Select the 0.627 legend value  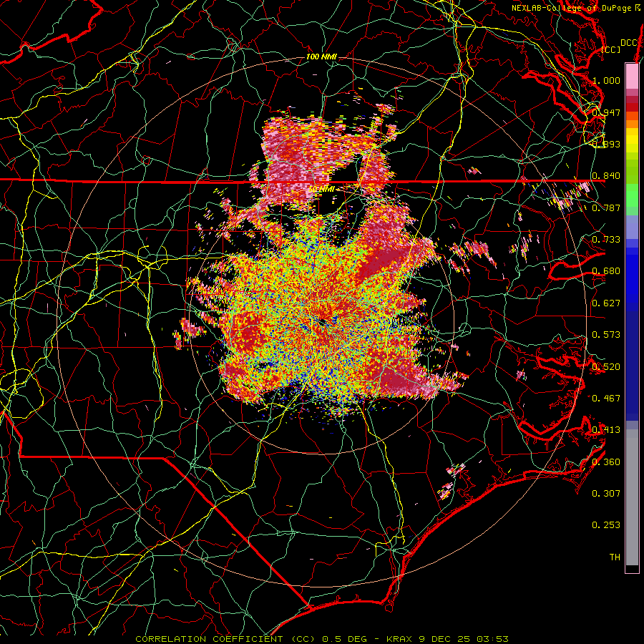606,303
